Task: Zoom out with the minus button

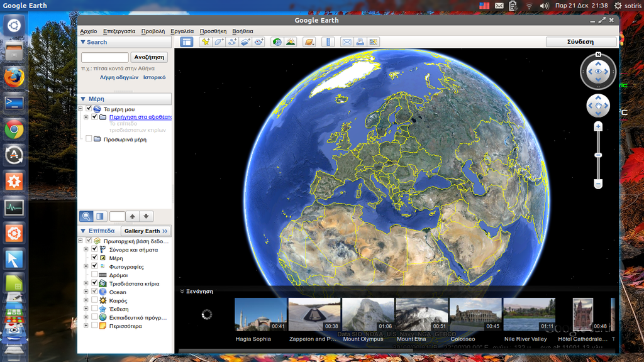Action: (x=598, y=184)
